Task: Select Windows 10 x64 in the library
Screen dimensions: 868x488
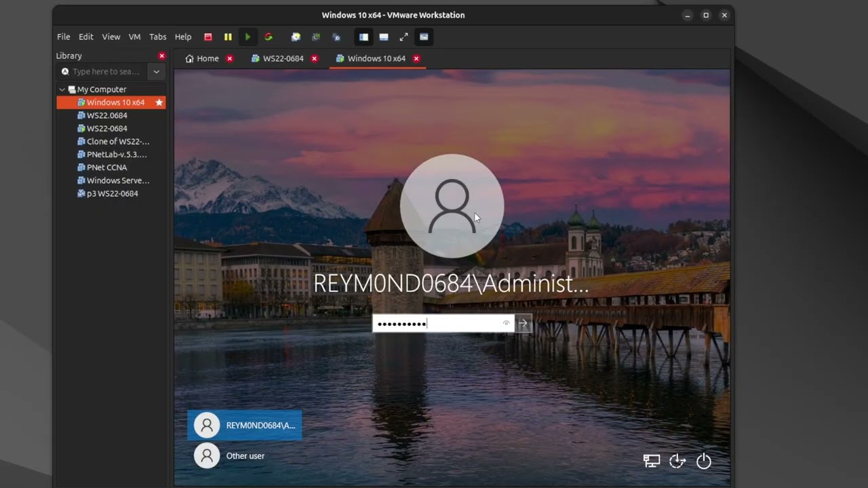Action: [111, 102]
